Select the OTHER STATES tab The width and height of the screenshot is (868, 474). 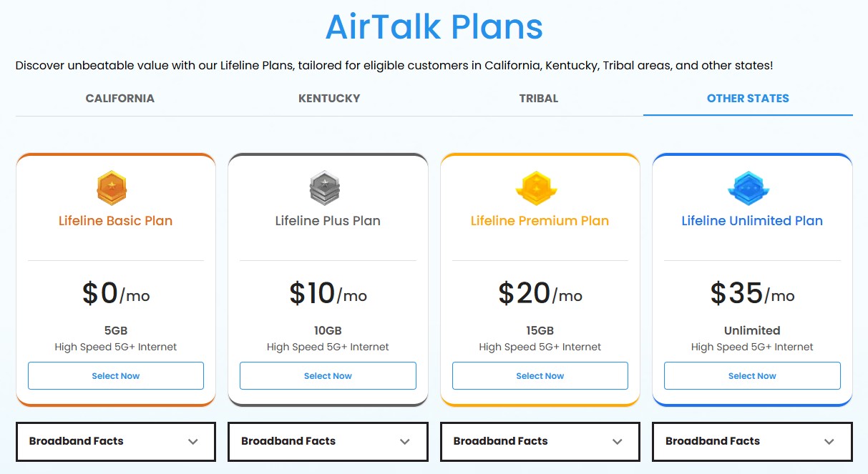(748, 98)
